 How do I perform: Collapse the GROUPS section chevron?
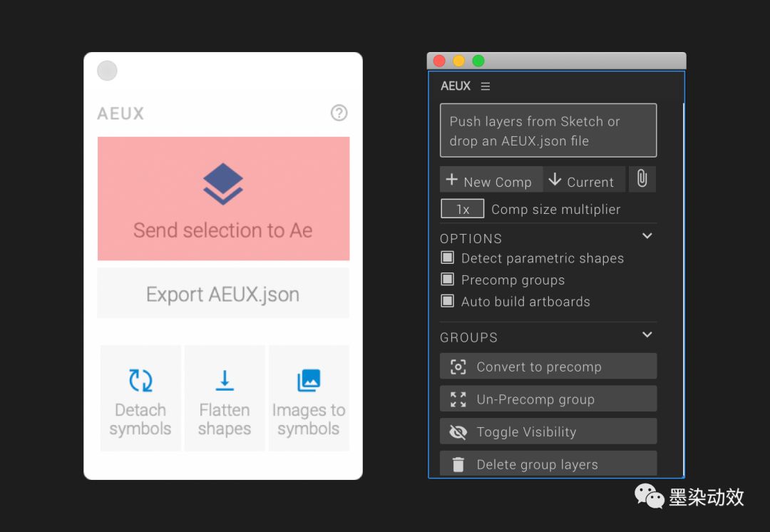(647, 334)
